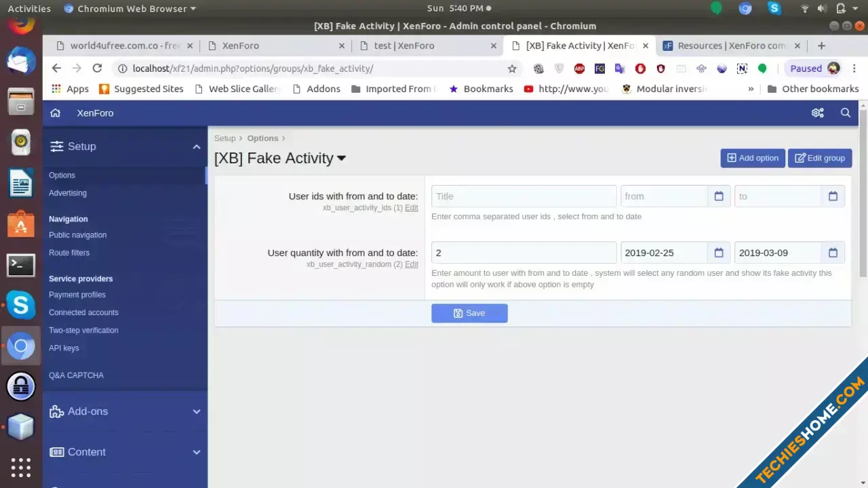Open LibreOffice Writer from the dock
The image size is (868, 488).
[x=21, y=184]
